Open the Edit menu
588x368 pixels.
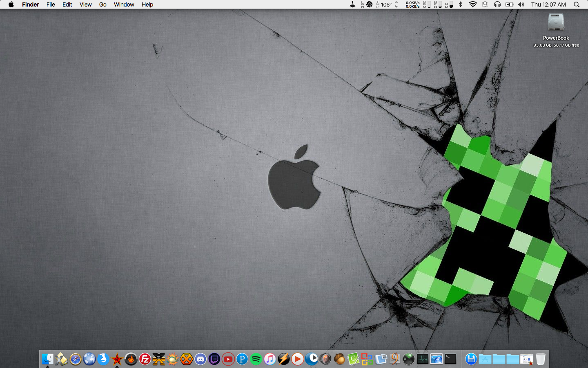pos(67,4)
